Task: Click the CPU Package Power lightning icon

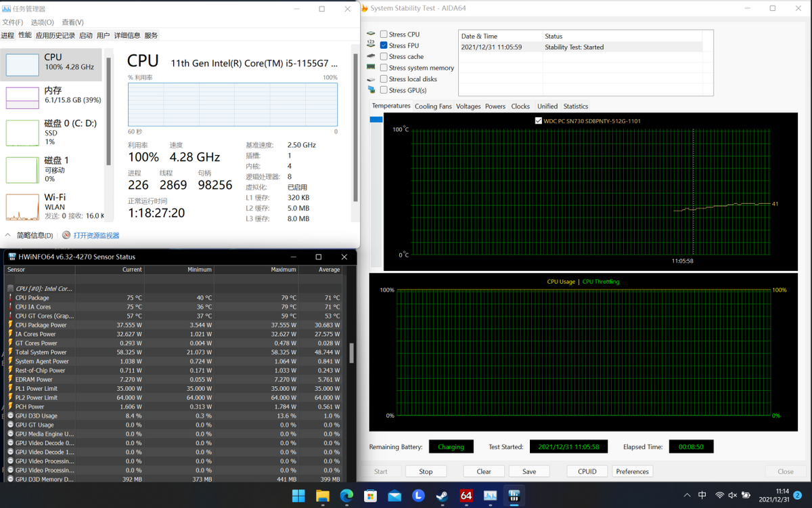Action: [x=10, y=325]
